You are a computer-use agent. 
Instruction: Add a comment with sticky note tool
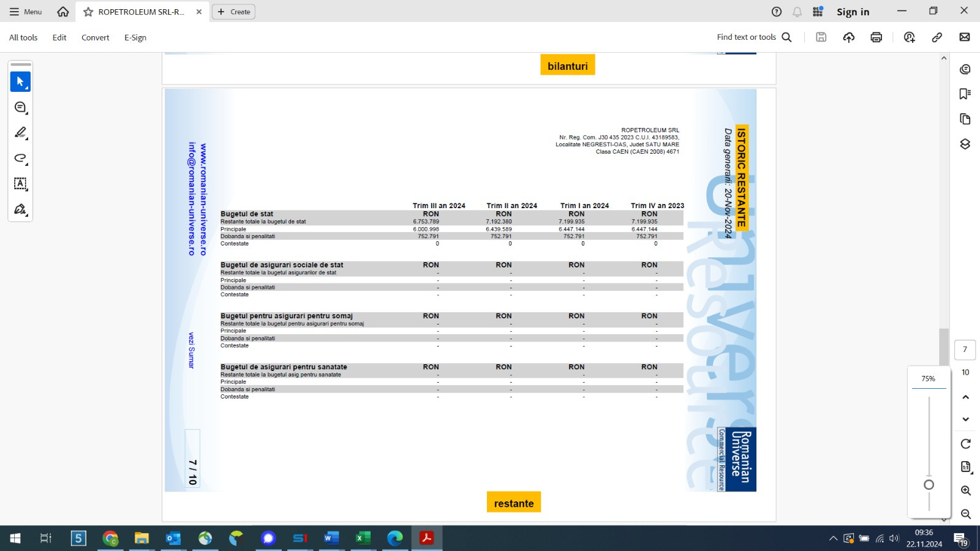click(20, 107)
